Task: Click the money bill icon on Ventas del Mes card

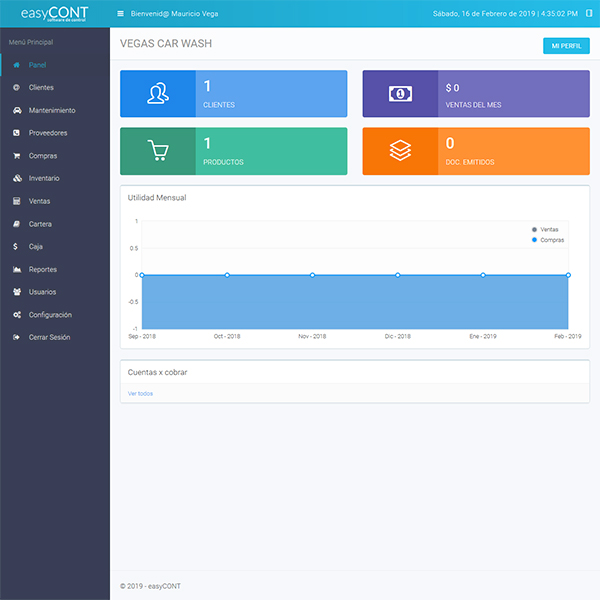Action: coord(400,94)
